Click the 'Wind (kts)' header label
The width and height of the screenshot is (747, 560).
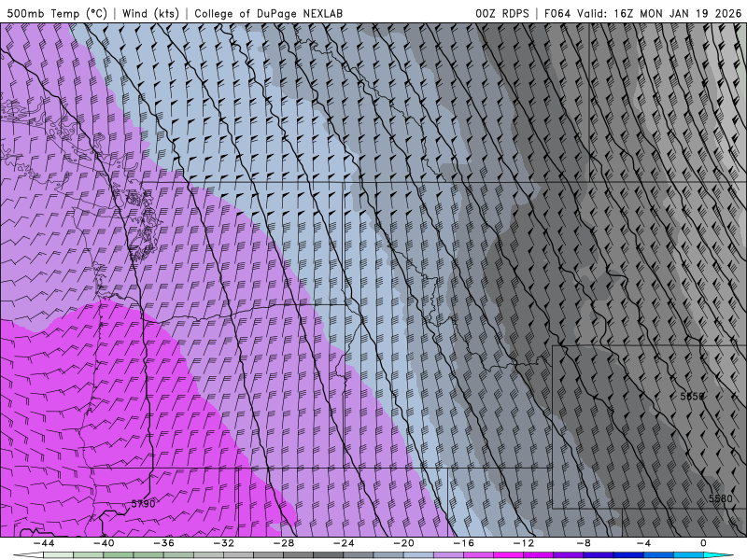point(150,13)
